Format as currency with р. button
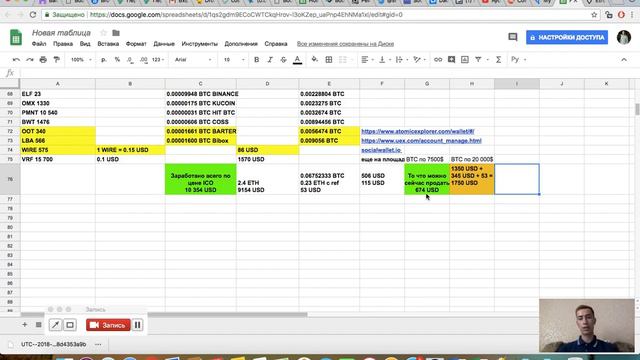640x360 pixels. (104, 60)
